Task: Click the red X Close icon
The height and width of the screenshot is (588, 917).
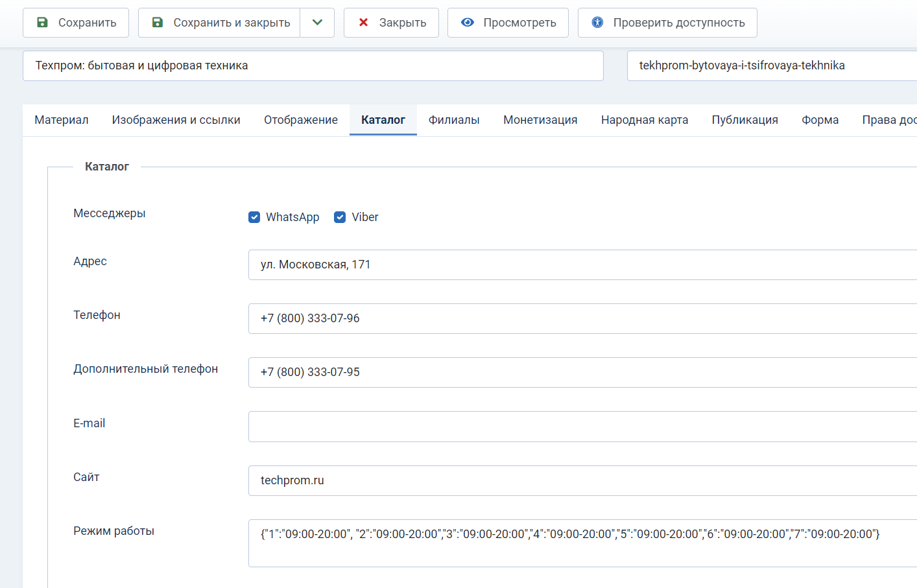Action: click(x=363, y=23)
